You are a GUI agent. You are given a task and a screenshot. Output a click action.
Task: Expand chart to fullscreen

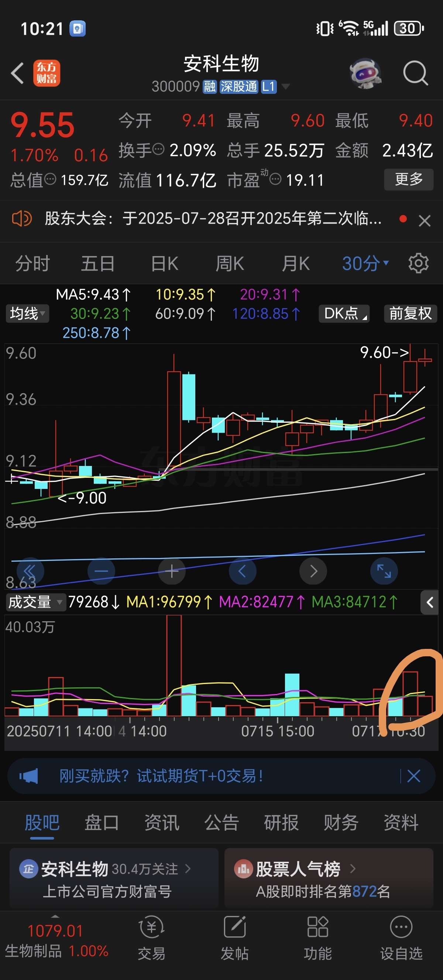[x=384, y=571]
